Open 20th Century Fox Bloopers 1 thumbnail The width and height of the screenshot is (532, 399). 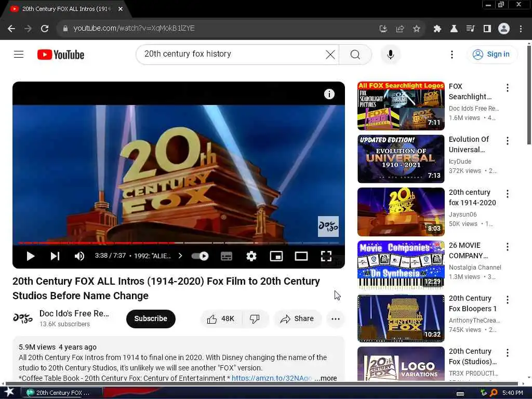401,318
